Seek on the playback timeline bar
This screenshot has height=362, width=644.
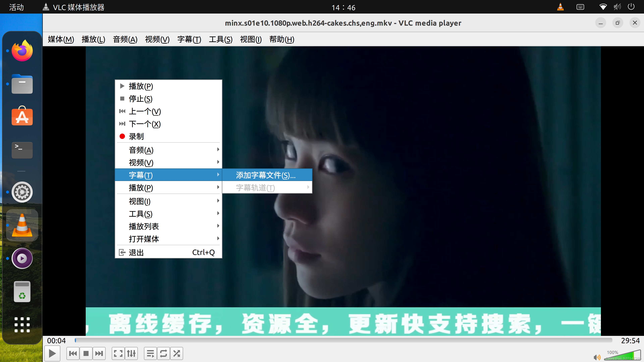(x=343, y=340)
